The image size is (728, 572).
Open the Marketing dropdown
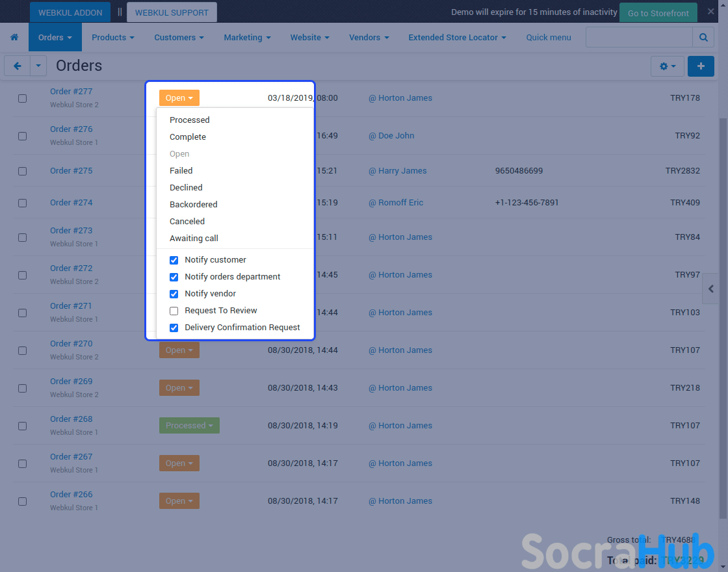point(247,37)
